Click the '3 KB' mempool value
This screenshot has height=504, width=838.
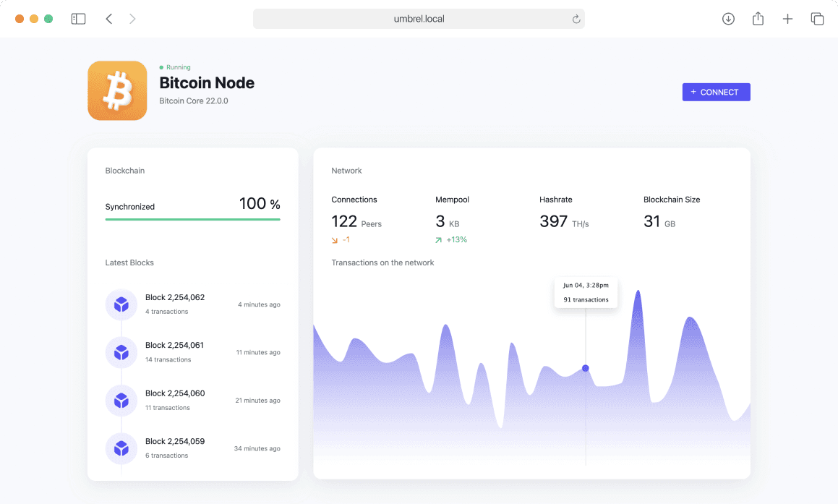(448, 221)
